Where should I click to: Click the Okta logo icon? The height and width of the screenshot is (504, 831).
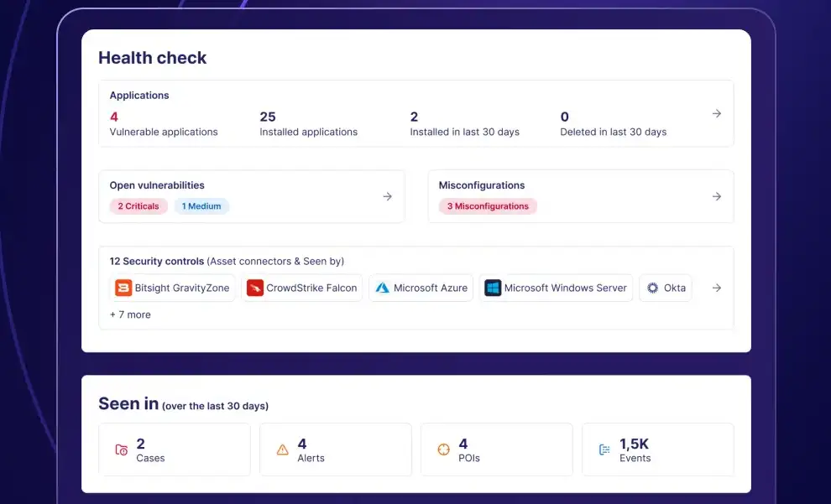pyautogui.click(x=652, y=288)
